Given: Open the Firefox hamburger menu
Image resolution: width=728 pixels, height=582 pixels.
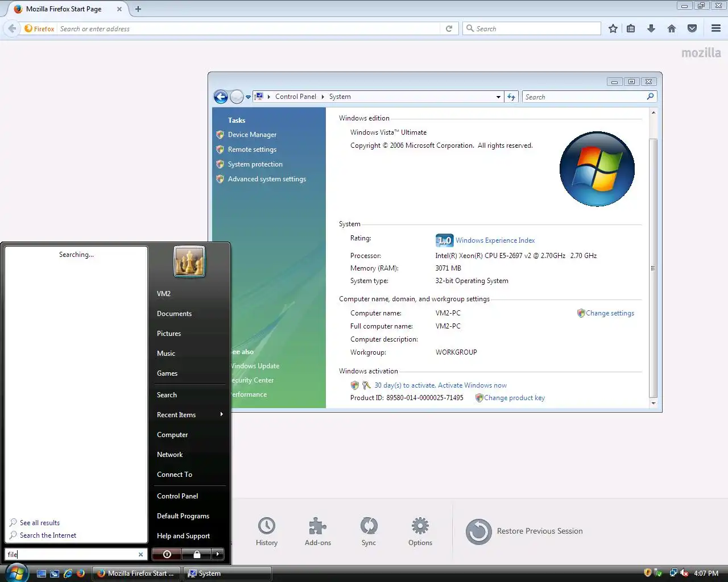Looking at the screenshot, I should click(716, 28).
